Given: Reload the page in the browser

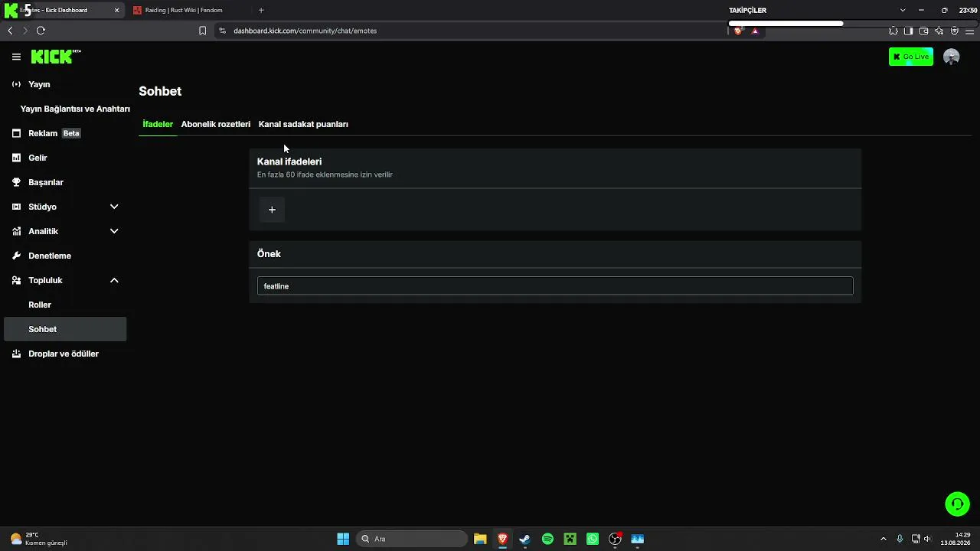Looking at the screenshot, I should click(41, 31).
